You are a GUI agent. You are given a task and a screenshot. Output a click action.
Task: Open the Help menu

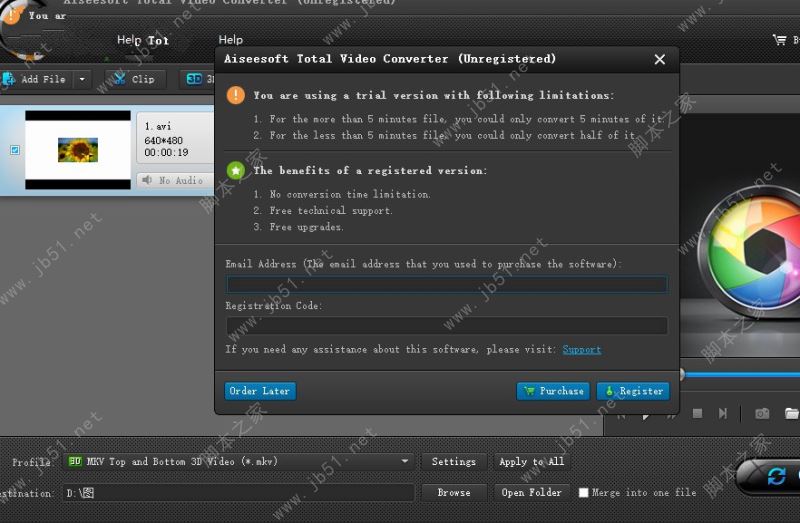point(231,40)
